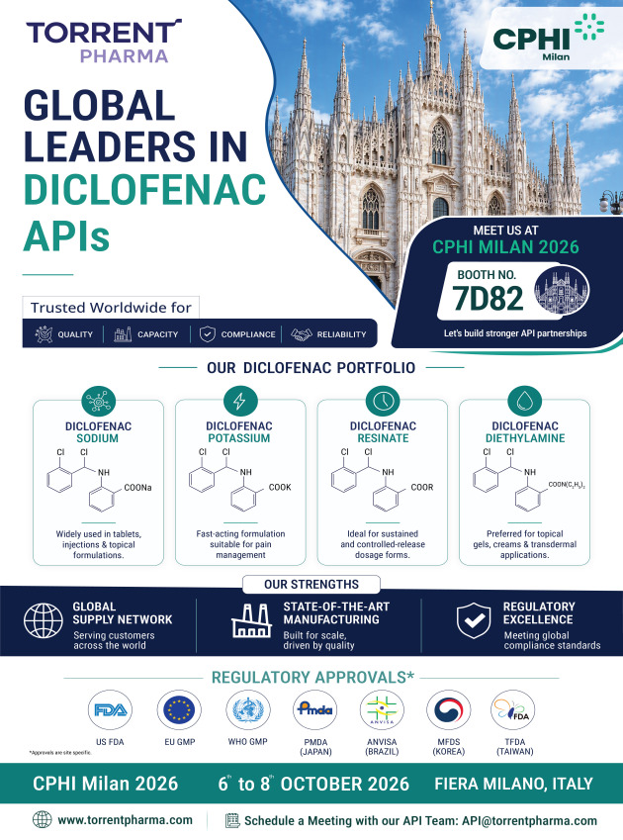Click 'Meeting global compliance standards' text

pyautogui.click(x=552, y=640)
